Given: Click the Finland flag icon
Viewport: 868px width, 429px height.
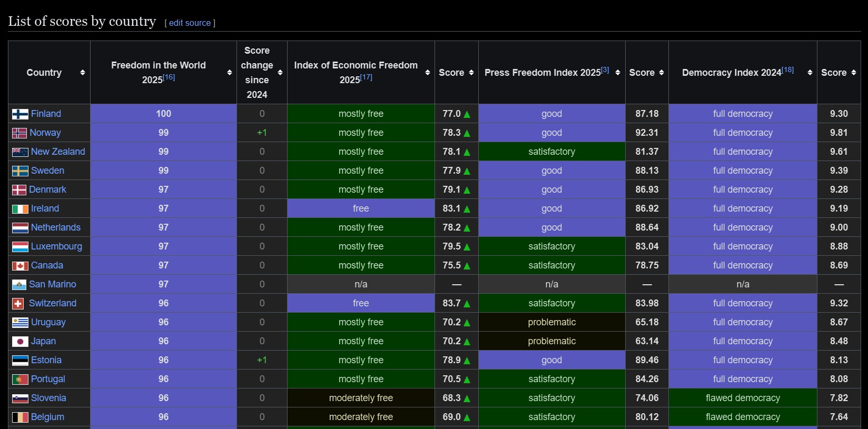Looking at the screenshot, I should point(20,114).
